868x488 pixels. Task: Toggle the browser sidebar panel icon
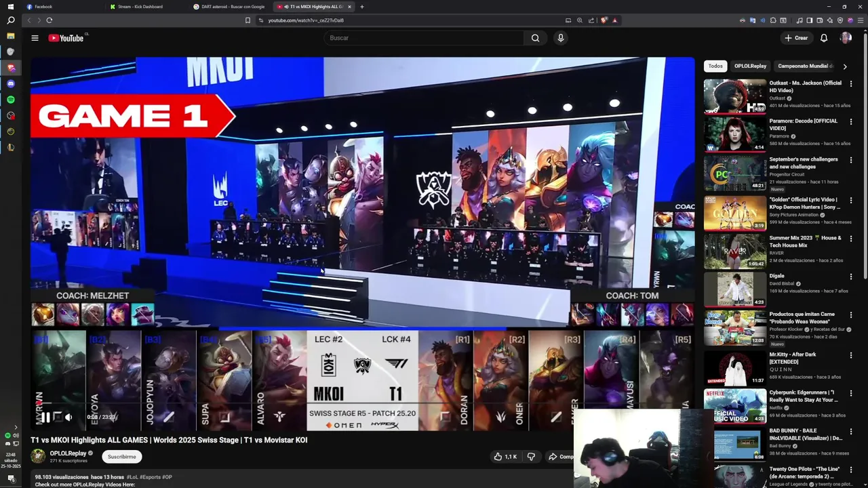[x=809, y=20]
